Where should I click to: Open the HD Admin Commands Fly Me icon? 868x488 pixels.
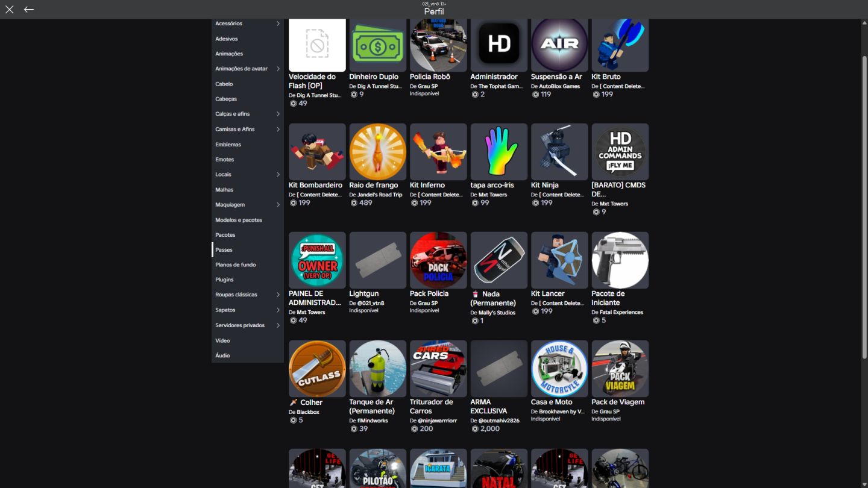(620, 152)
